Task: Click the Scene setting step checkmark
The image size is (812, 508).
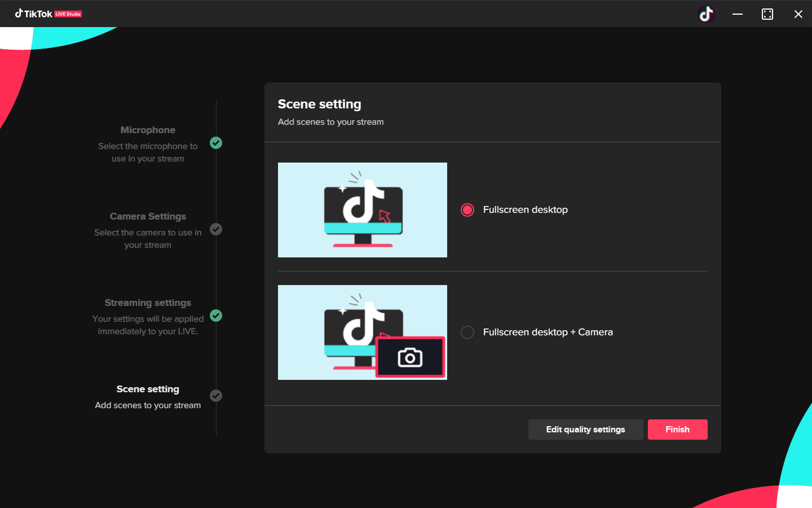Action: 216,396
